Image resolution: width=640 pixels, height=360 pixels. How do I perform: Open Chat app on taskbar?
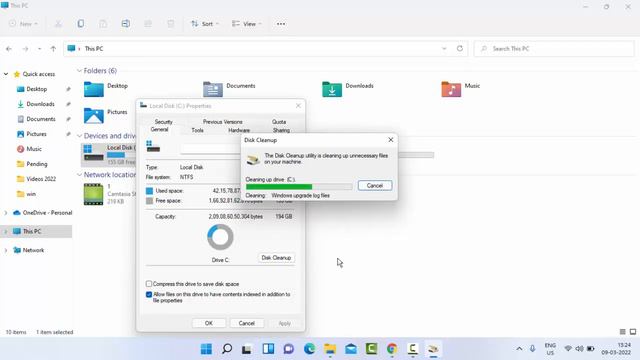(289, 349)
